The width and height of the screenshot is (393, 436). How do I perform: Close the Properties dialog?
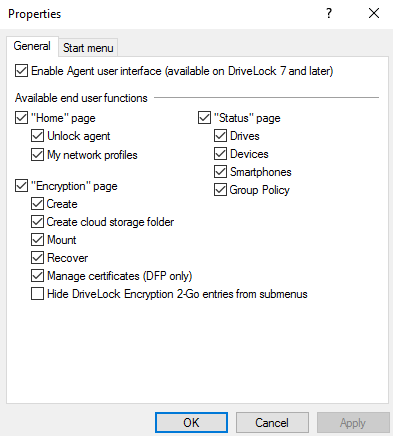(x=374, y=13)
